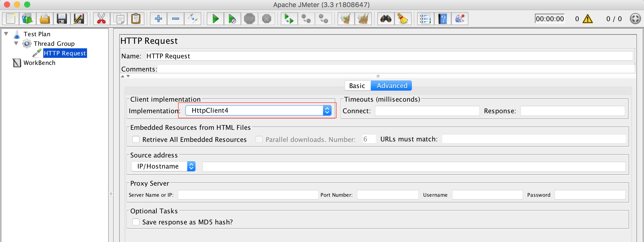Screen dimensions: 644x242
Task: Click the Copy icon in toolbar
Action: click(x=118, y=19)
